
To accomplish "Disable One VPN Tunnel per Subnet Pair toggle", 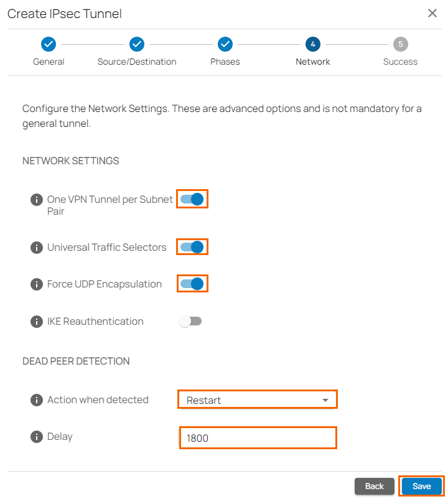I will click(x=192, y=199).
